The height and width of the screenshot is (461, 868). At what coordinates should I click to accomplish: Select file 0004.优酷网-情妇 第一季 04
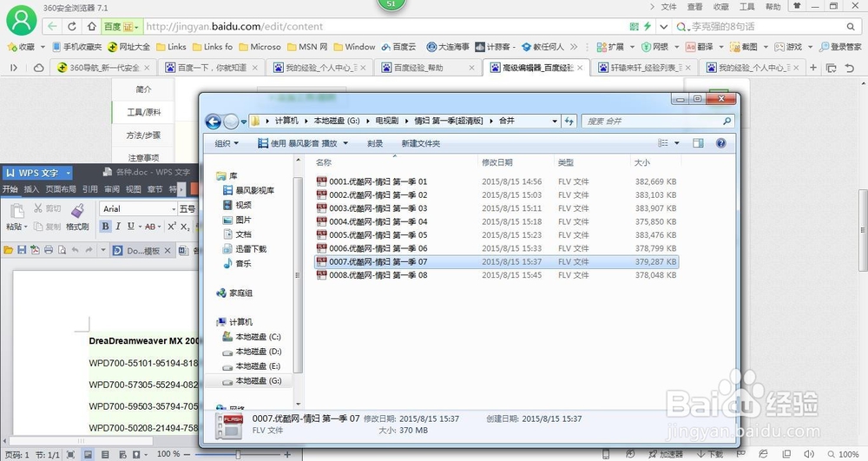tap(496, 221)
